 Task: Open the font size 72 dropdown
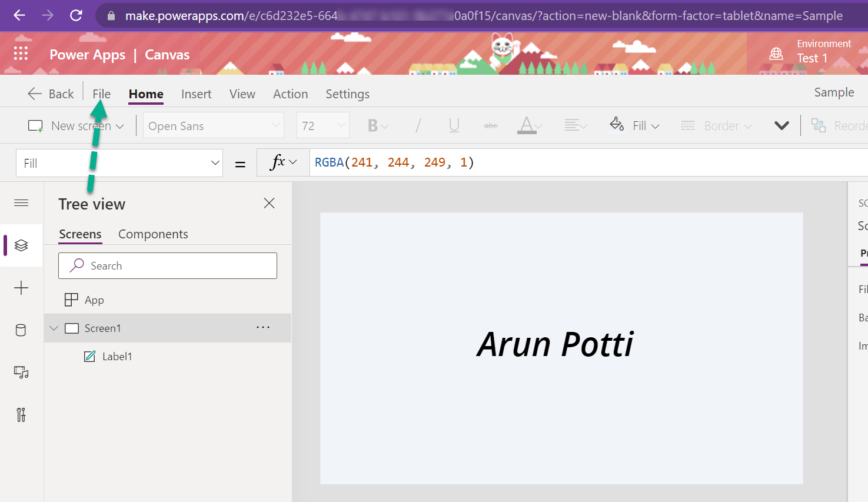click(x=323, y=126)
